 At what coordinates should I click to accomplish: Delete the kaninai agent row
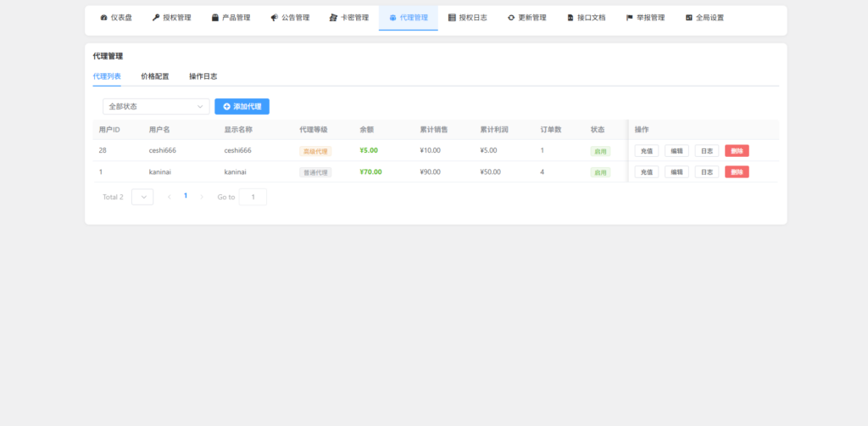click(737, 172)
